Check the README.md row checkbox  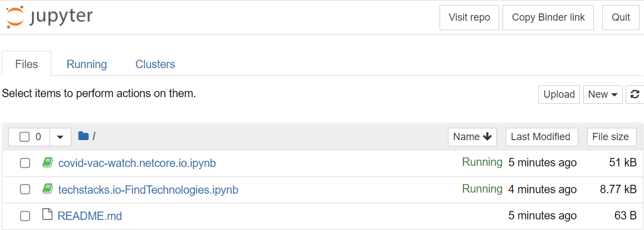click(x=25, y=216)
